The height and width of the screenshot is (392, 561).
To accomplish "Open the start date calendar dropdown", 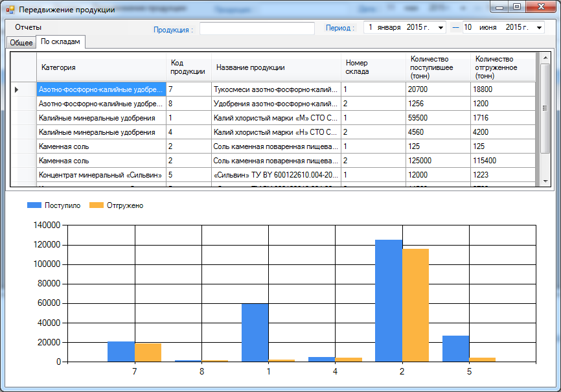I will [441, 28].
